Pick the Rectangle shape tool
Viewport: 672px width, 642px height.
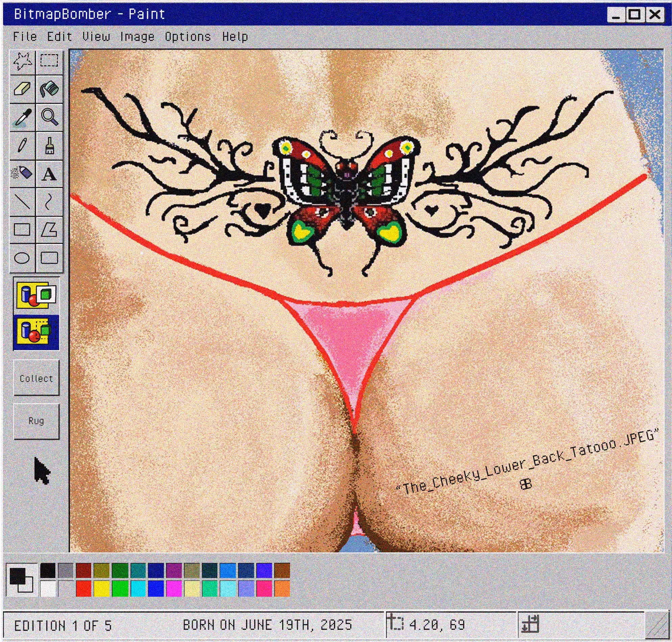[x=23, y=230]
